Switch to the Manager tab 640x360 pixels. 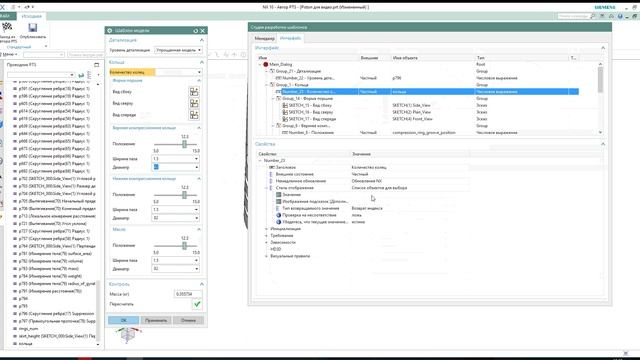click(264, 38)
